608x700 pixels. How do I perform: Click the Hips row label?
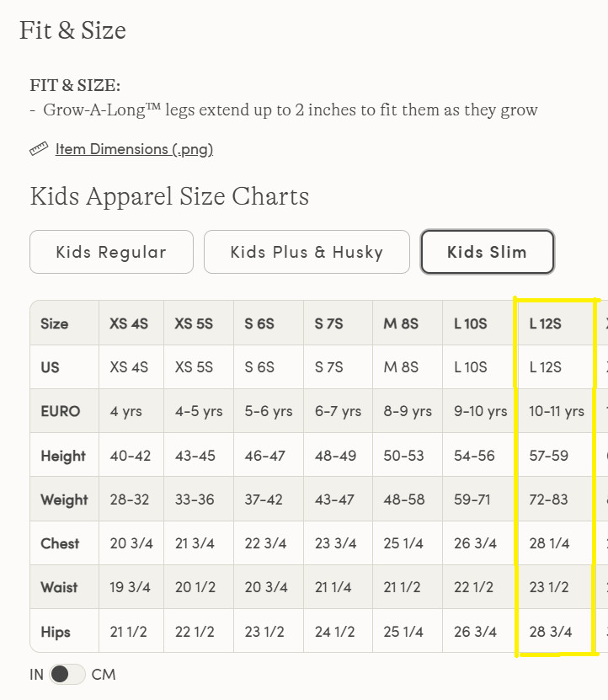pos(56,632)
